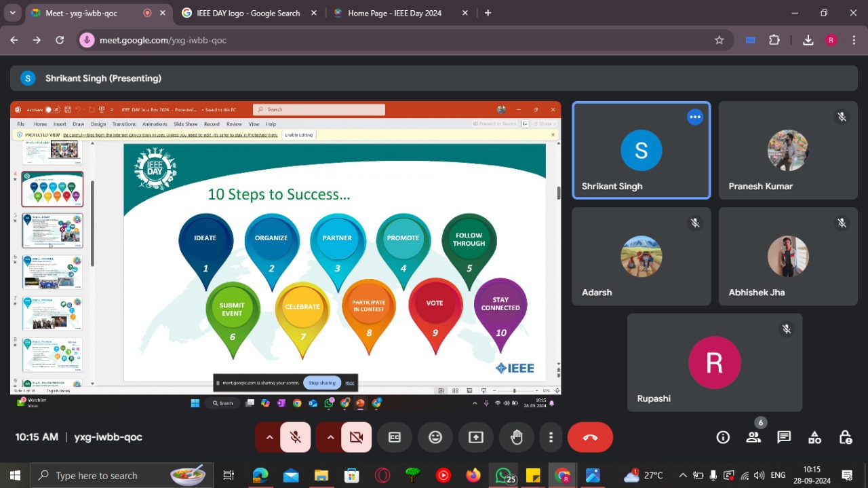Open PowerPoint File menu
The height and width of the screenshot is (488, 868).
pos(21,124)
